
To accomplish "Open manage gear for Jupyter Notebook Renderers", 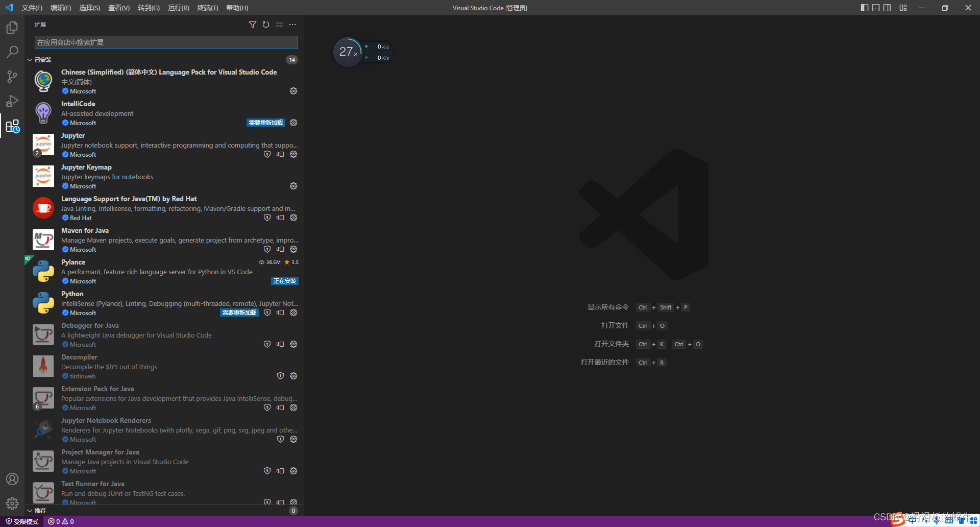I will [x=293, y=439].
